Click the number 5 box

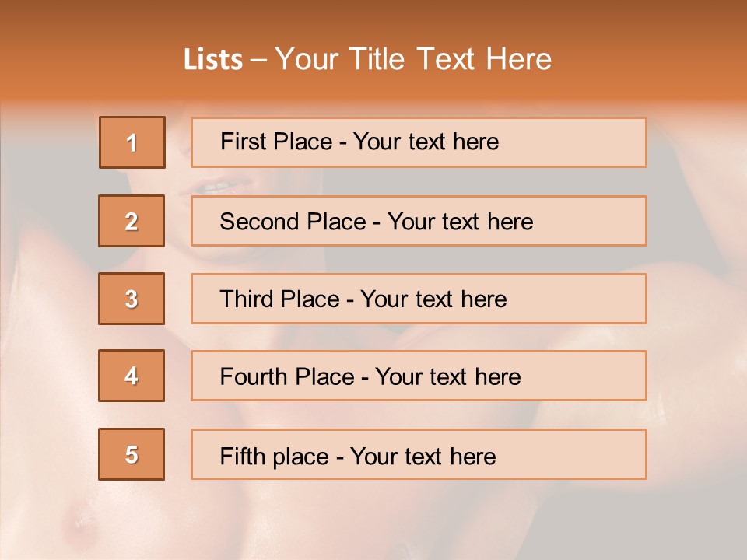click(132, 454)
